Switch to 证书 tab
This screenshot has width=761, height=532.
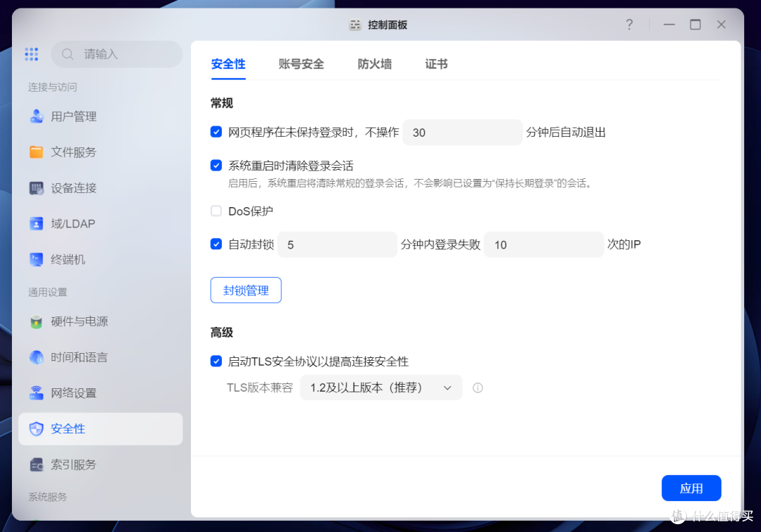pos(436,64)
